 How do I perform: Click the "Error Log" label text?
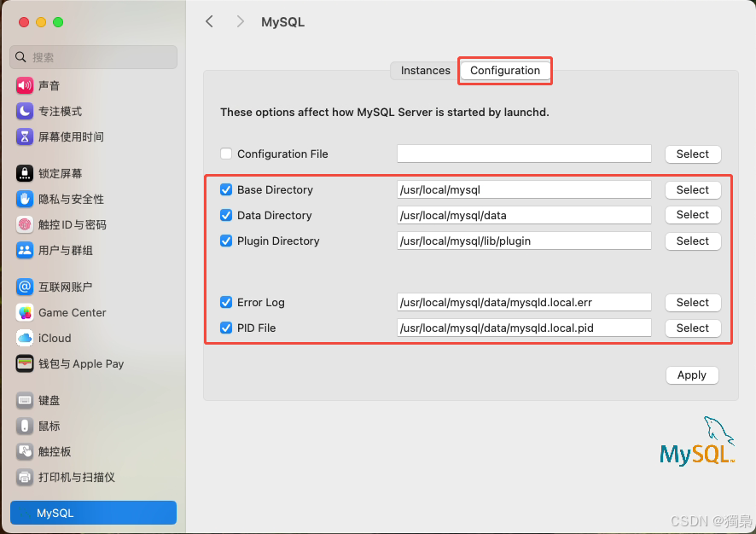tap(261, 303)
